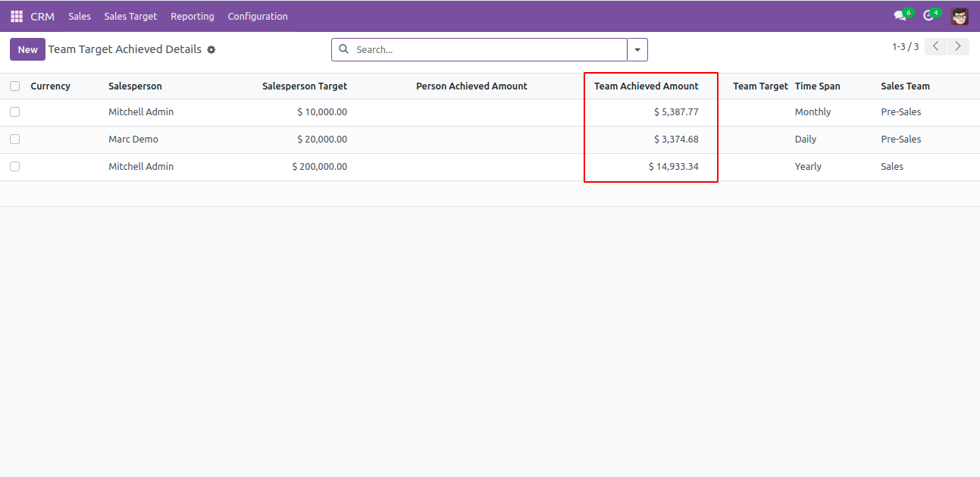Open the user avatar menu

960,16
